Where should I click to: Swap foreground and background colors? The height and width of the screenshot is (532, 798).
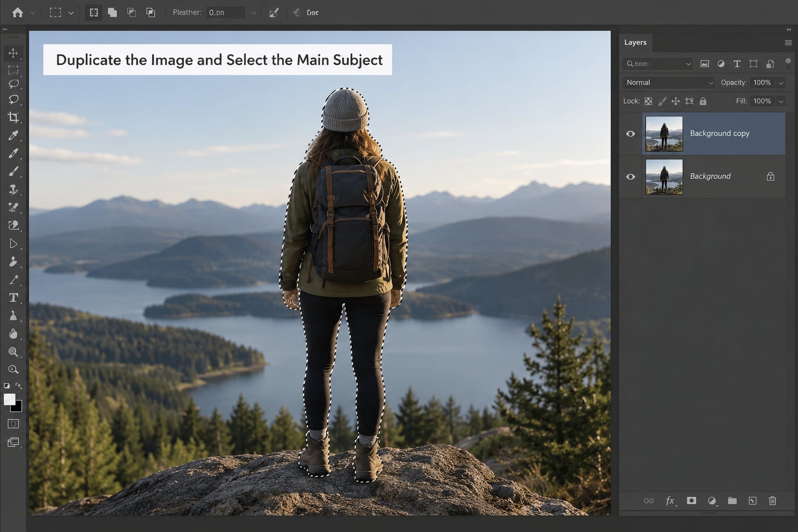tap(19, 385)
